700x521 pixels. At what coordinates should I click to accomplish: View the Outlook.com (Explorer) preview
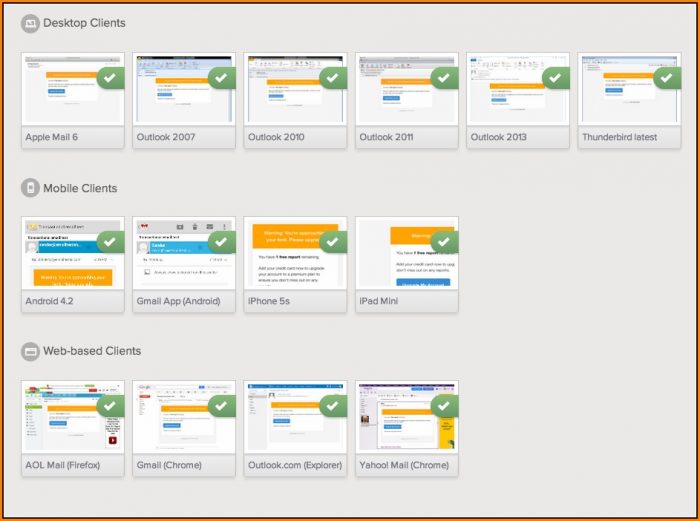point(294,418)
